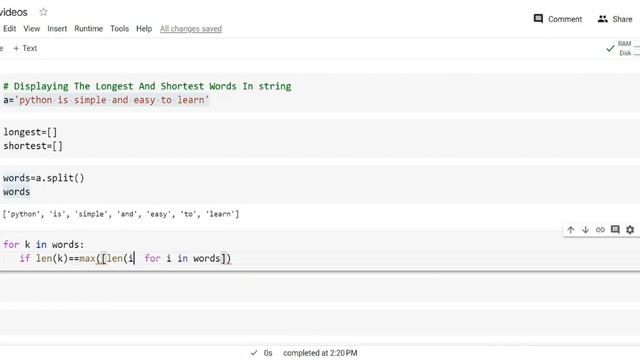Open the Tools menu
Viewport: 640px width, 360px height.
click(x=119, y=29)
